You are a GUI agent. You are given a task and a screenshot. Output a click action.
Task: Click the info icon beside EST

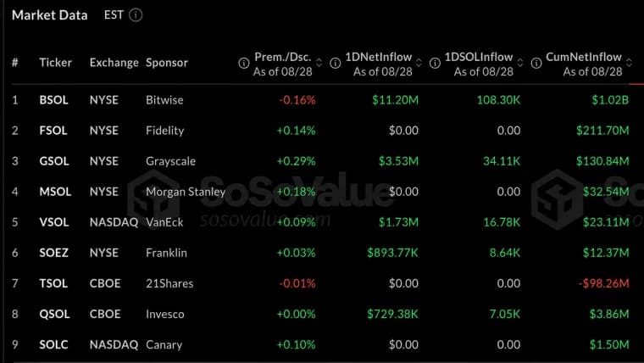pos(136,15)
